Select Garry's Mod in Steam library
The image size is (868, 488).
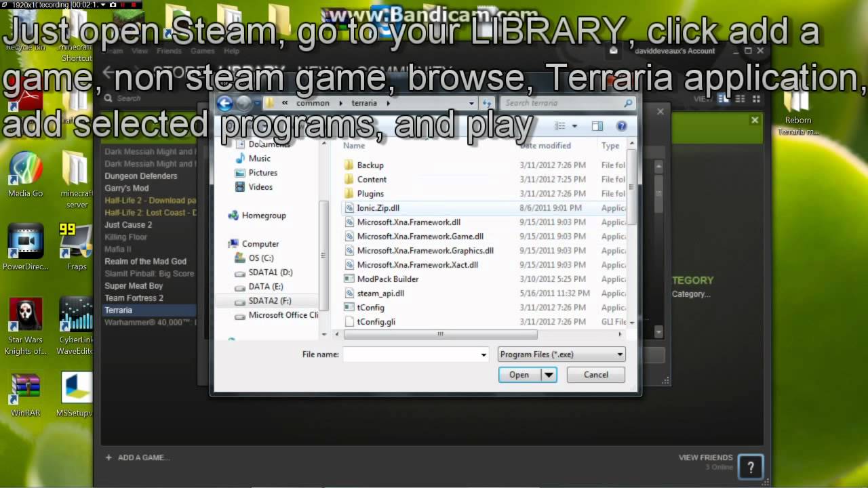tap(126, 188)
